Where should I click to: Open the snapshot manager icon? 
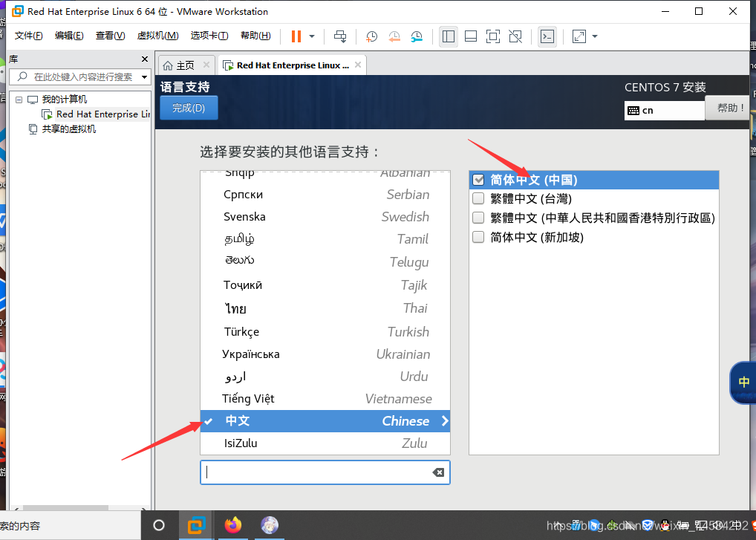pyautogui.click(x=417, y=36)
